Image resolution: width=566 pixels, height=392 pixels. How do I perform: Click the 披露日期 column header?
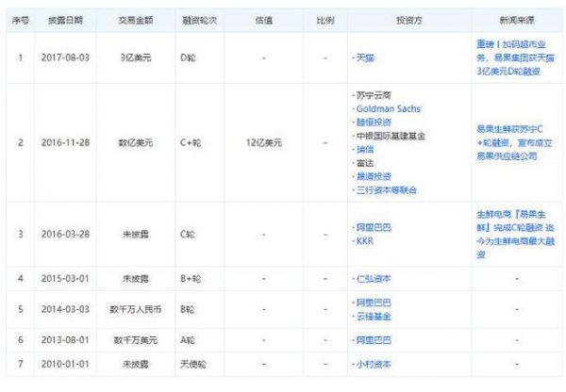(65, 21)
